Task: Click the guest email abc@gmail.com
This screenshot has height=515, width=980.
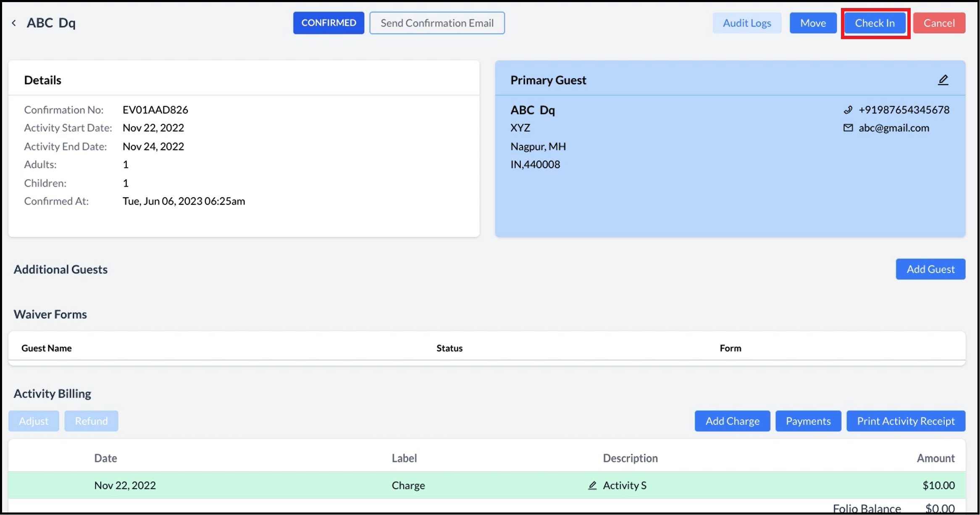Action: [893, 128]
